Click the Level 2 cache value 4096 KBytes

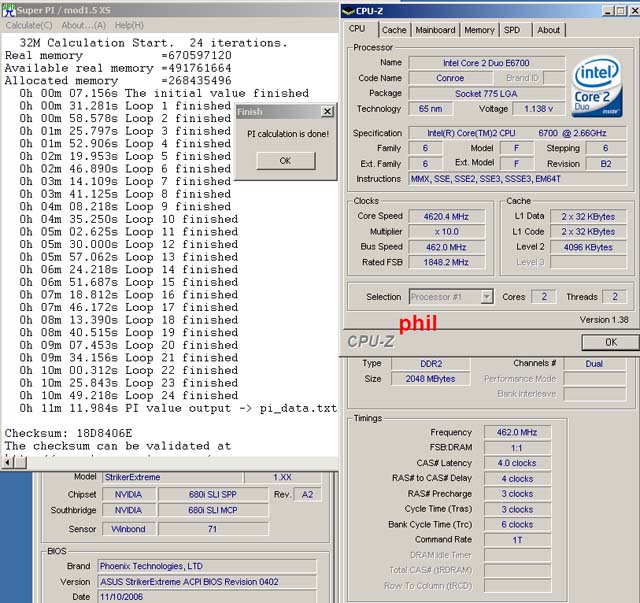coord(588,247)
